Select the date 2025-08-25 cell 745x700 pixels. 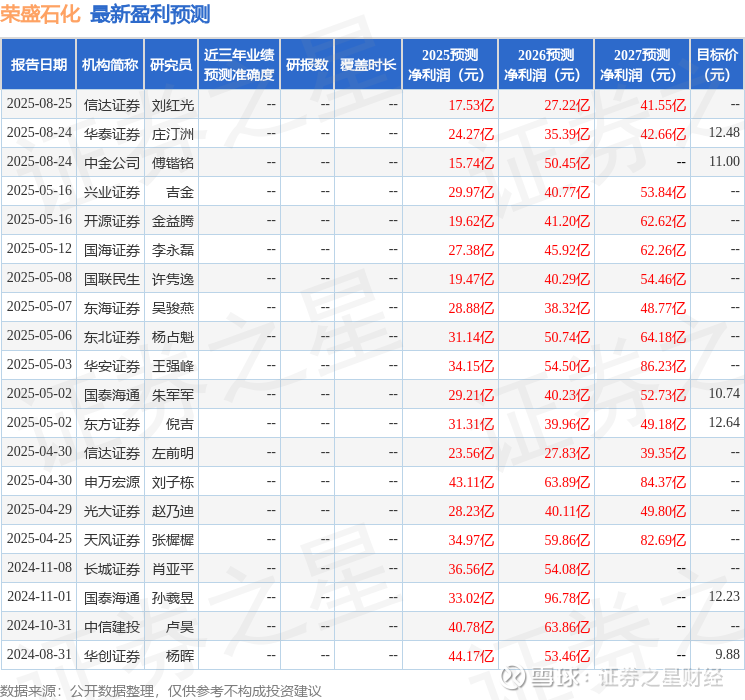tap(39, 104)
